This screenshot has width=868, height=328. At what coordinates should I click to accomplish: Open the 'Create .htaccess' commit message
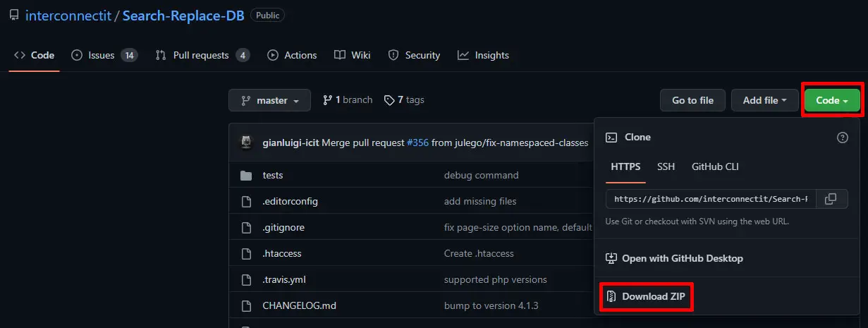tap(479, 253)
